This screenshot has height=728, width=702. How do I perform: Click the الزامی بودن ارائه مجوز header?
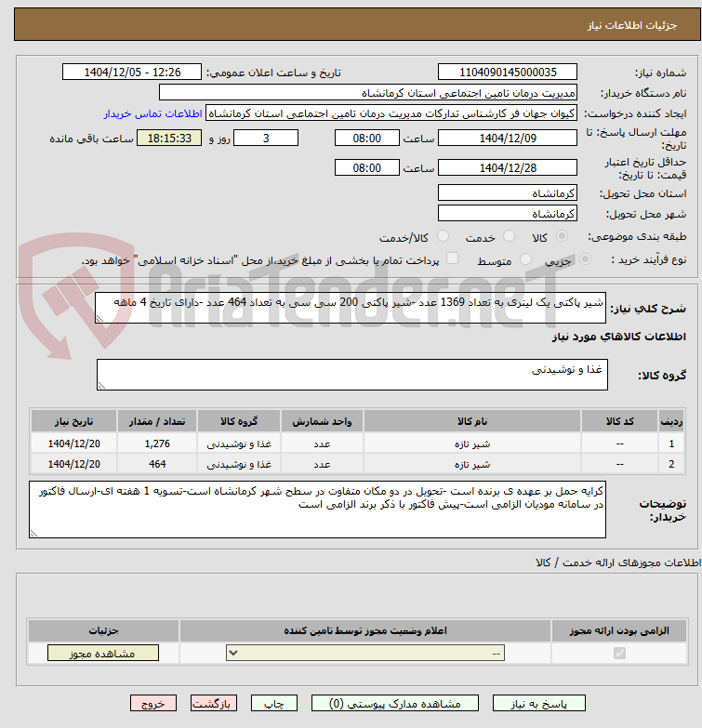pos(619,630)
